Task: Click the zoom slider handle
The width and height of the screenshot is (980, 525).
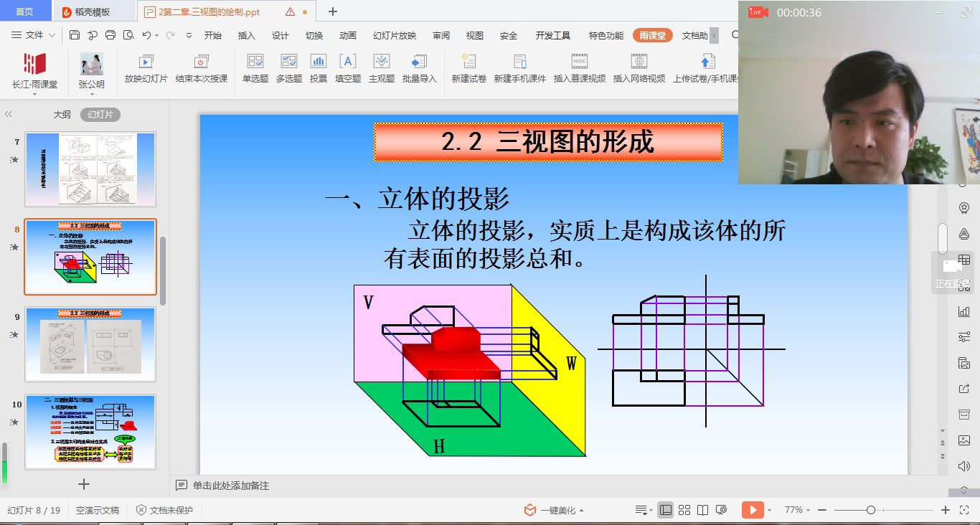Action: (870, 510)
